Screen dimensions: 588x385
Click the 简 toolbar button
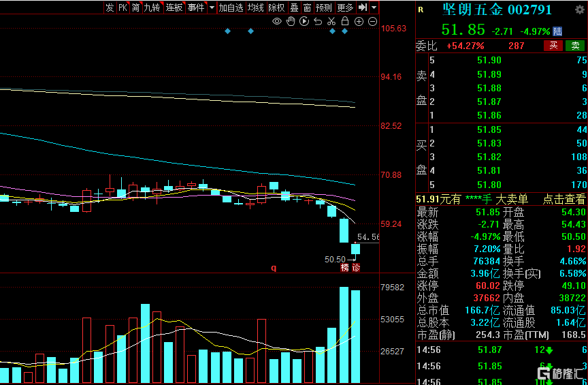coord(135,7)
